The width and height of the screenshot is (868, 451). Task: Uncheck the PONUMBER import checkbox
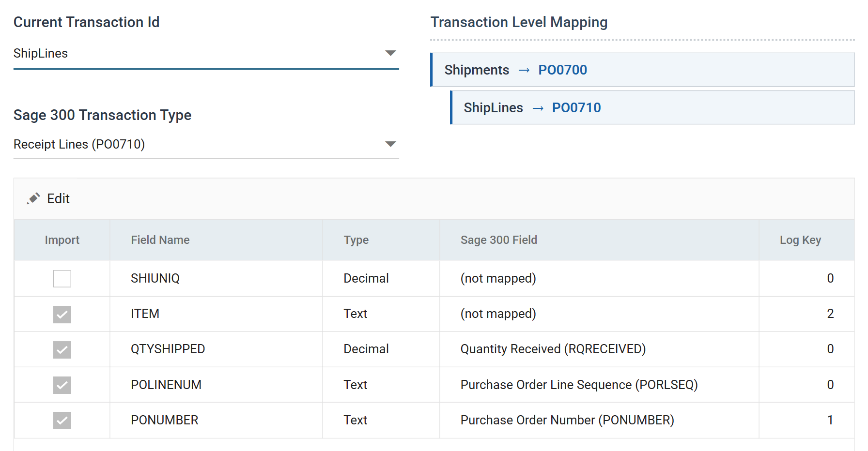tap(62, 420)
